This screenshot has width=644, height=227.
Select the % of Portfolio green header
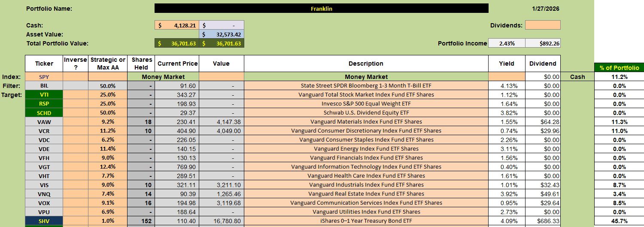[619, 68]
